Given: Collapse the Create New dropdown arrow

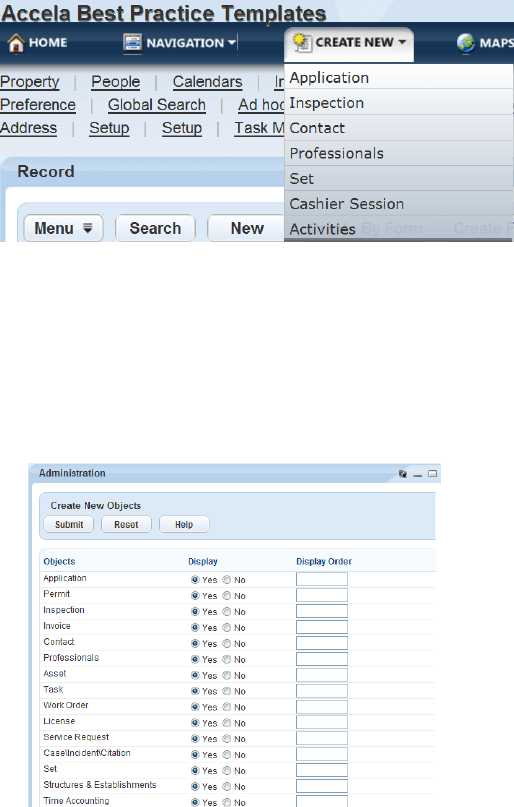Looking at the screenshot, I should point(402,42).
